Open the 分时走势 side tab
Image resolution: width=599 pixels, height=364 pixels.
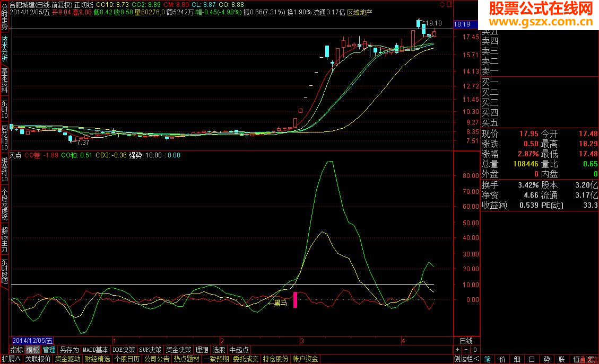click(4, 16)
